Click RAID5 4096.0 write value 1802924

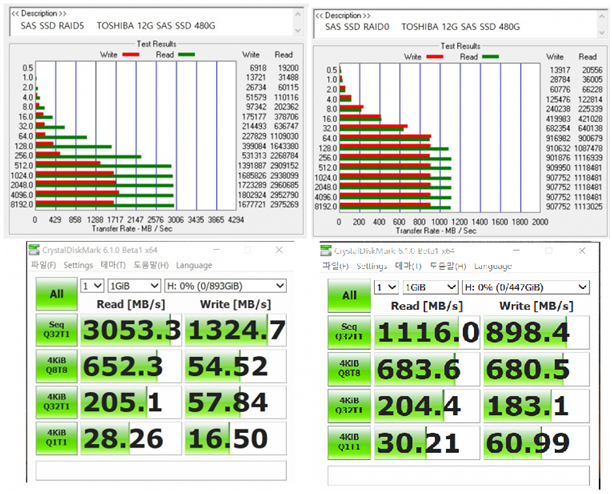252,195
